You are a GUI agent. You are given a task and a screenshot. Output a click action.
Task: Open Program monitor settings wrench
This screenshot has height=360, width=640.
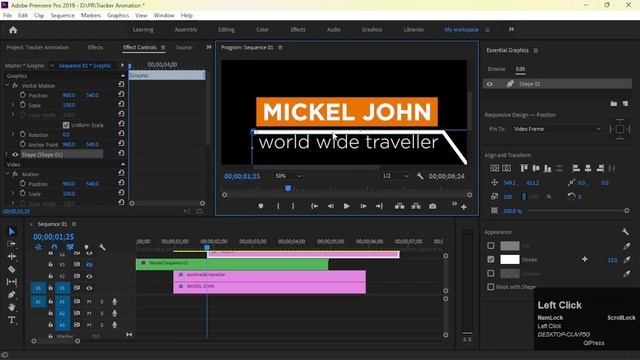click(420, 176)
